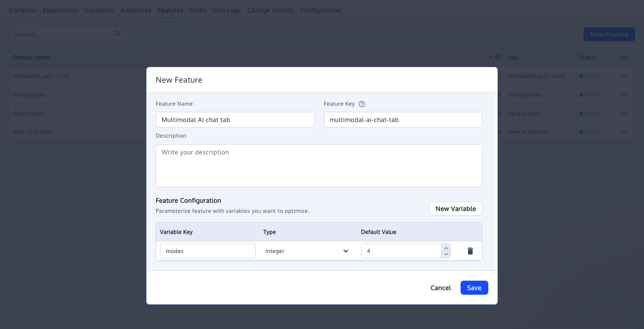
Task: Open the table header options menu
Action: [x=624, y=57]
